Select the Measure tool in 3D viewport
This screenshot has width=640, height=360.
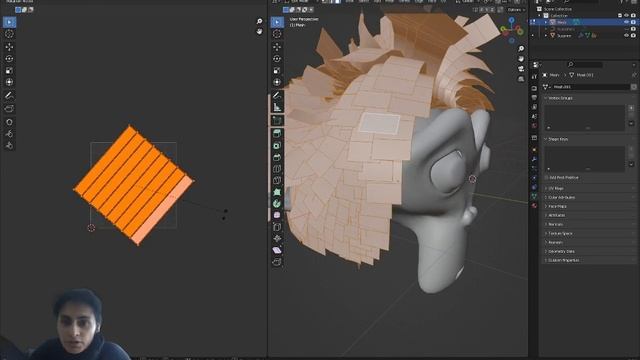[277, 107]
